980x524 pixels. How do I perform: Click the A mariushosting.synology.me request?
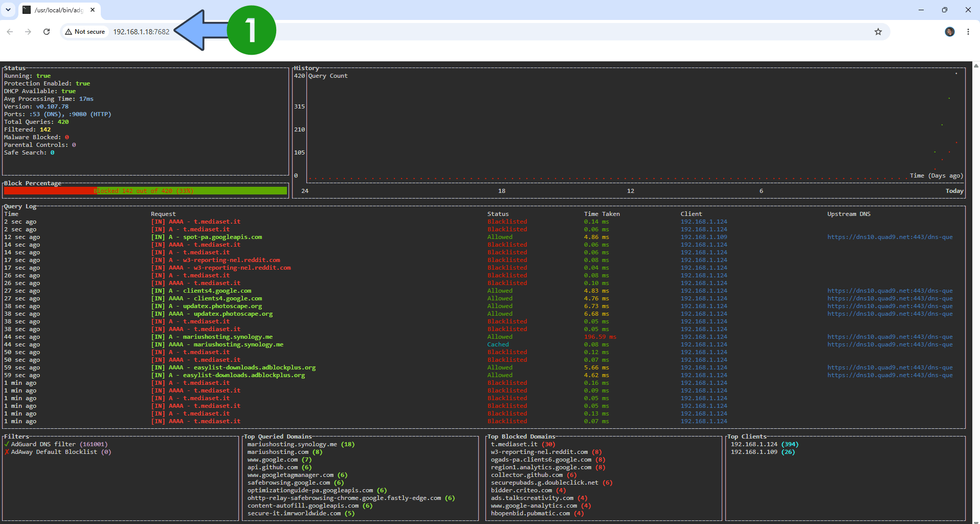(212, 337)
